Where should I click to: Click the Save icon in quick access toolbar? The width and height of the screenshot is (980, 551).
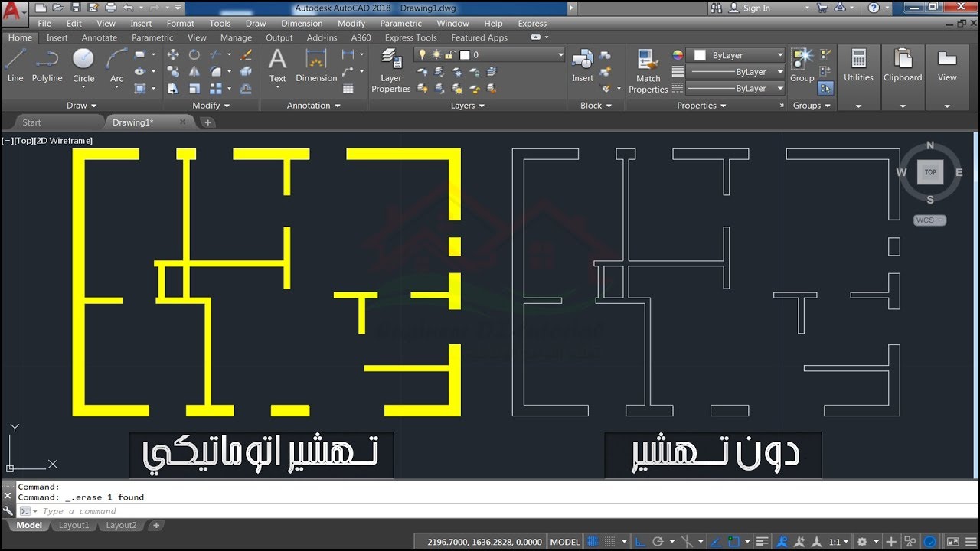pos(76,8)
